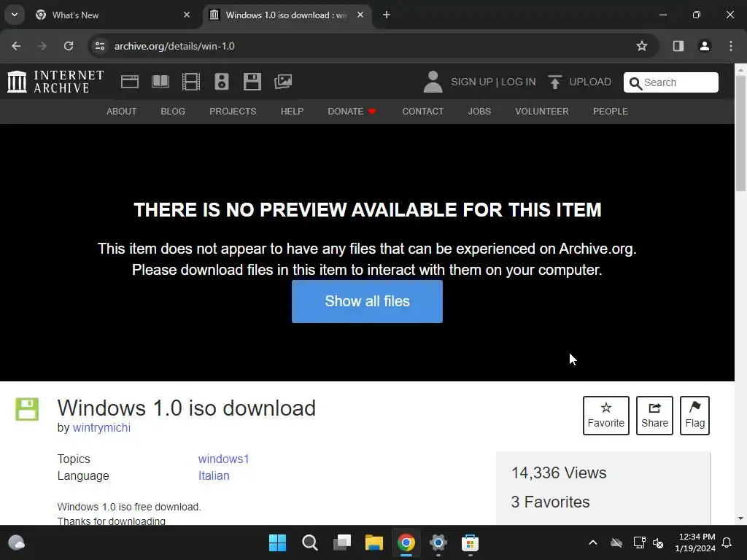Image resolution: width=747 pixels, height=560 pixels.
Task: Flag this item
Action: point(694,416)
